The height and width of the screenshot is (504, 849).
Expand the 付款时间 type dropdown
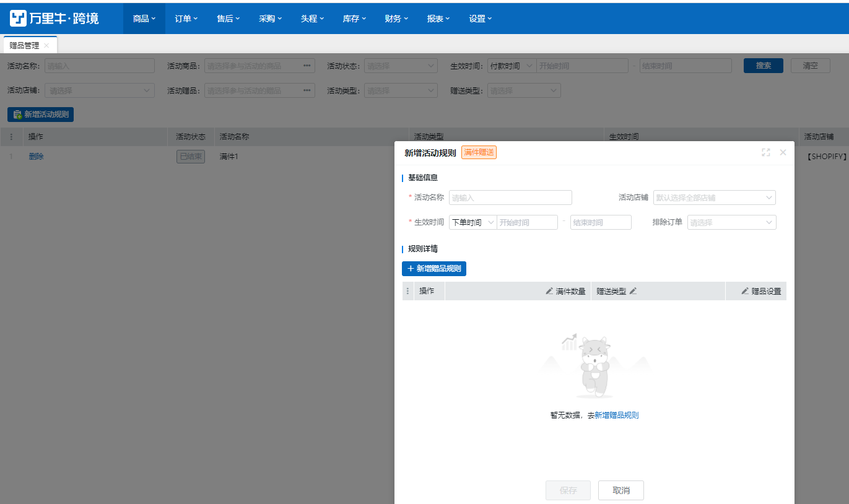pyautogui.click(x=512, y=66)
